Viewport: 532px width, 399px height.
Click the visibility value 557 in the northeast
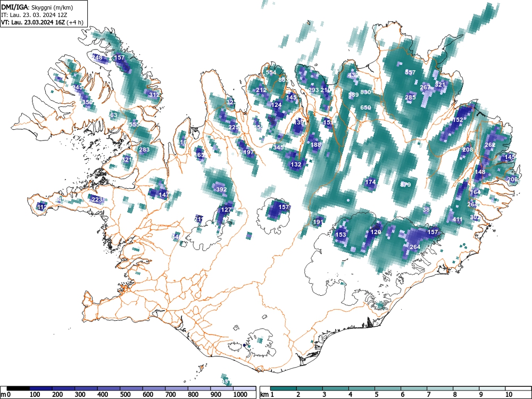click(x=410, y=72)
